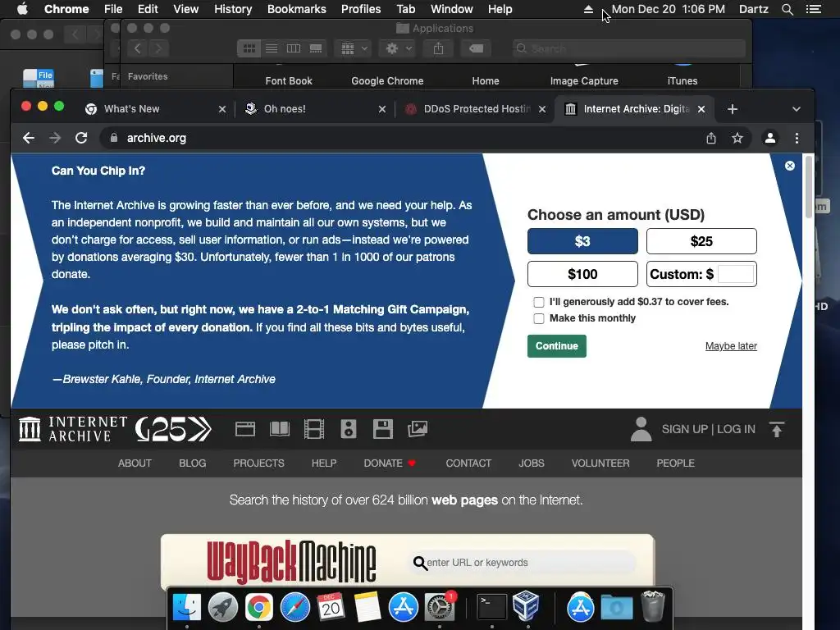Open the Software floppy disk icon
Screen dimensions: 840x630
point(382,429)
